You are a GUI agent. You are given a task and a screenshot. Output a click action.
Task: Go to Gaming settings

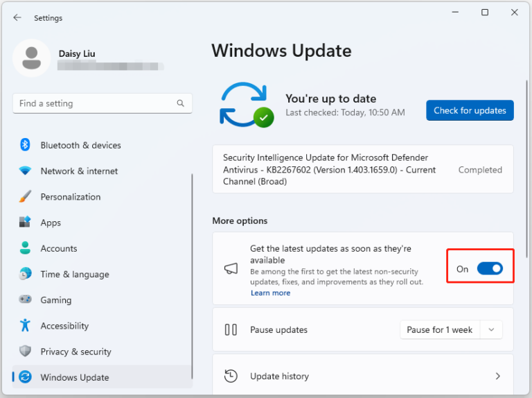coord(102,300)
